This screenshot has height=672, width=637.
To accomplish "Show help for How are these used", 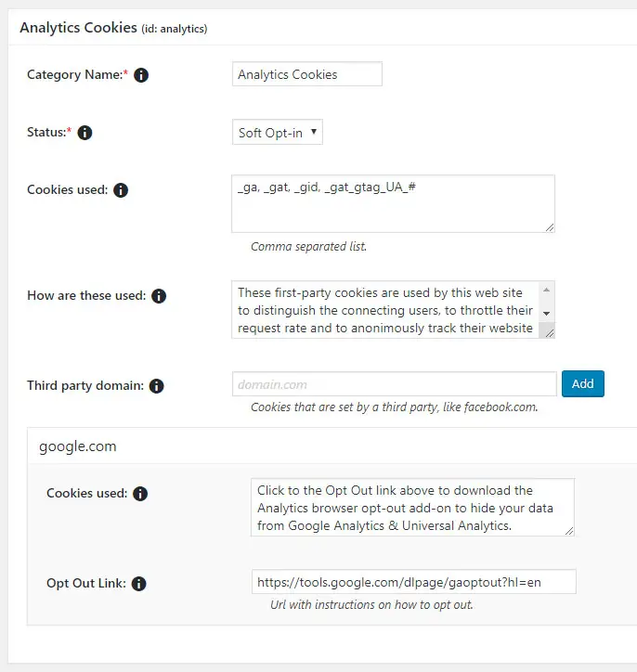I will click(159, 296).
